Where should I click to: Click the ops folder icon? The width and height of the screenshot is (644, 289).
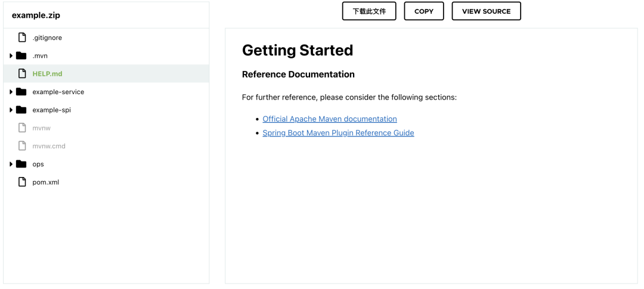coord(21,164)
